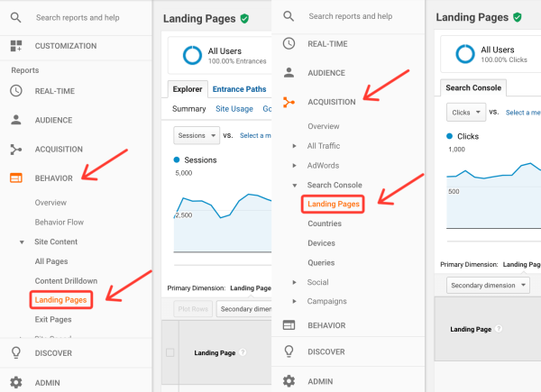This screenshot has height=392, width=541.
Task: Click All Users segment circle with Clicks
Action: tap(465, 54)
